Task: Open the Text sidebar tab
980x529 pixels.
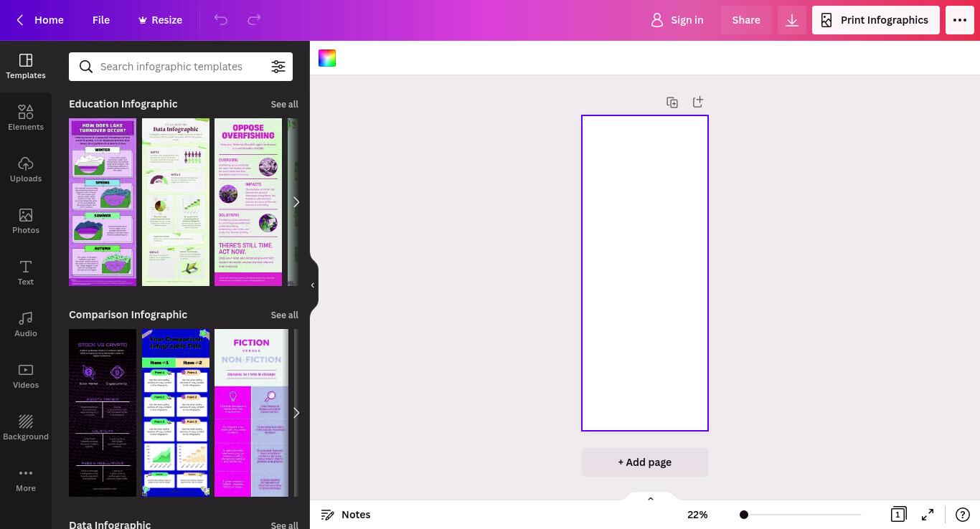Action: click(x=26, y=272)
